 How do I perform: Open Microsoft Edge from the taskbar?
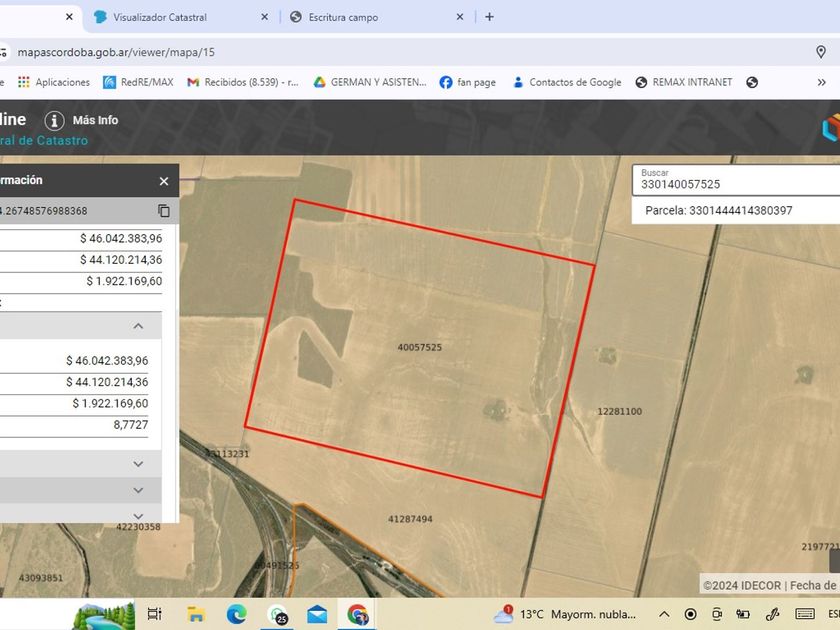pos(236,614)
